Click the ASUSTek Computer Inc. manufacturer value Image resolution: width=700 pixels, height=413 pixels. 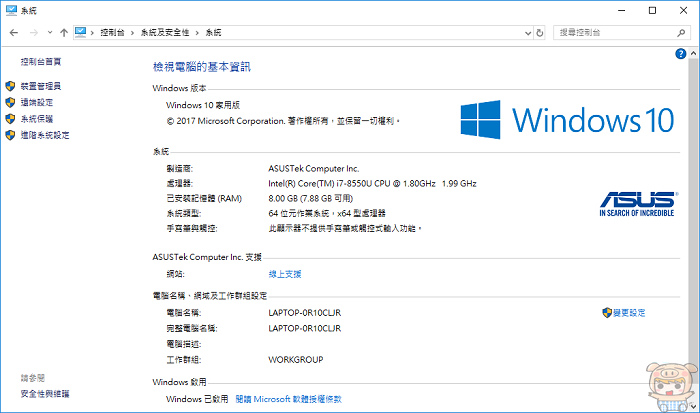(313, 168)
